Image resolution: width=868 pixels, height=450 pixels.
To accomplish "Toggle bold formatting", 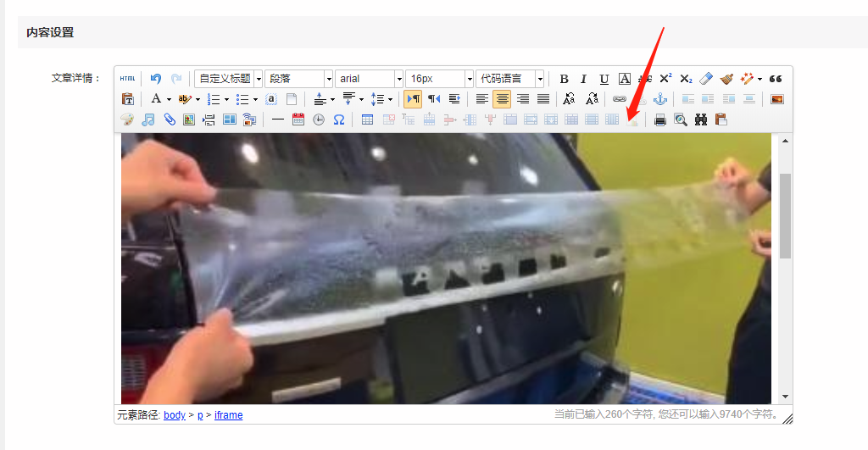I will click(x=564, y=79).
